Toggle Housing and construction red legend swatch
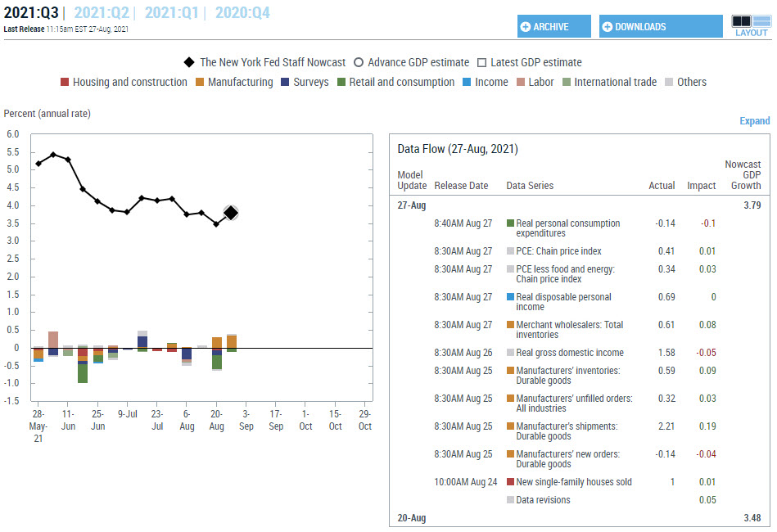Viewport: 777px width, 532px height. (65, 82)
